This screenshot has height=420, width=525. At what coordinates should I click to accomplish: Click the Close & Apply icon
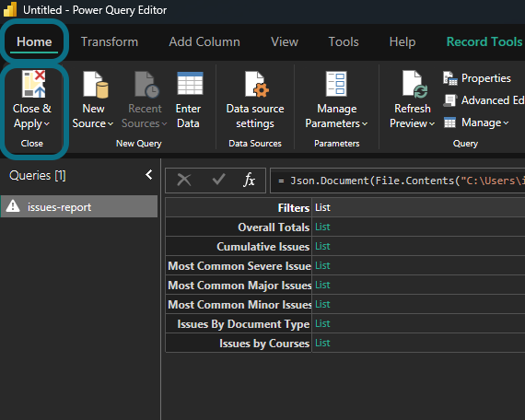(33, 84)
